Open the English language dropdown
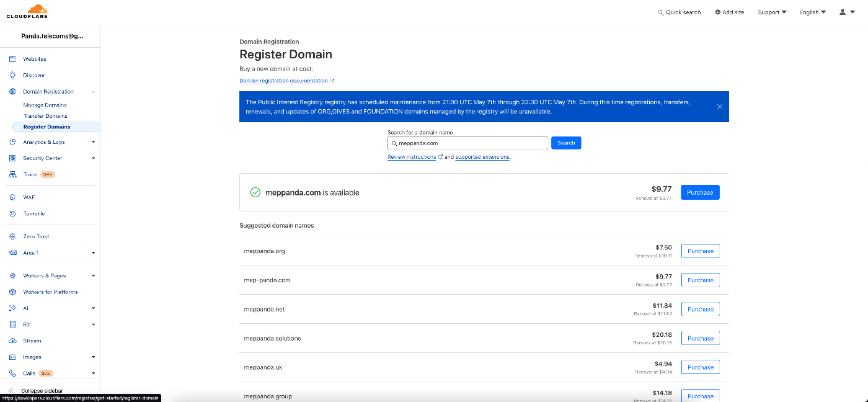 click(812, 12)
